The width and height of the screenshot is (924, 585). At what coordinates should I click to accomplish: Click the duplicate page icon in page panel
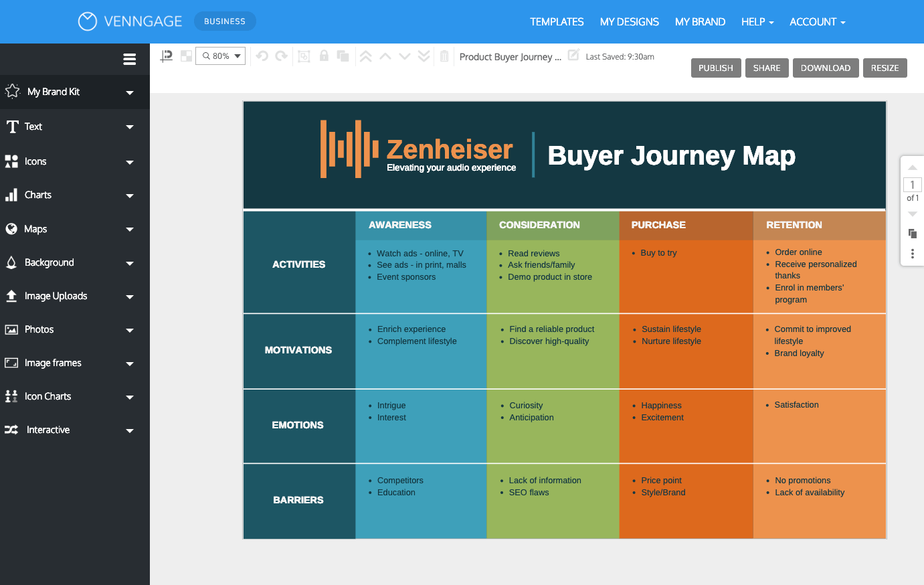click(x=913, y=234)
